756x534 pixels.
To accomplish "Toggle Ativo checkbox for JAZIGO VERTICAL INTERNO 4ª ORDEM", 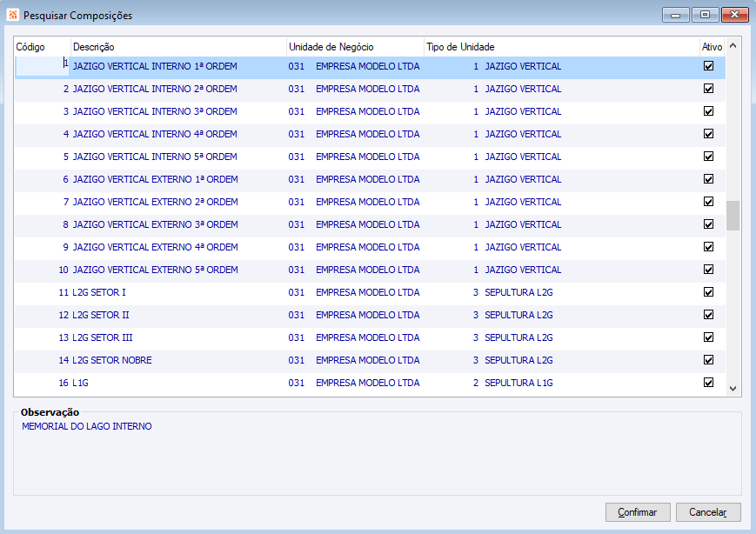I will pos(708,134).
